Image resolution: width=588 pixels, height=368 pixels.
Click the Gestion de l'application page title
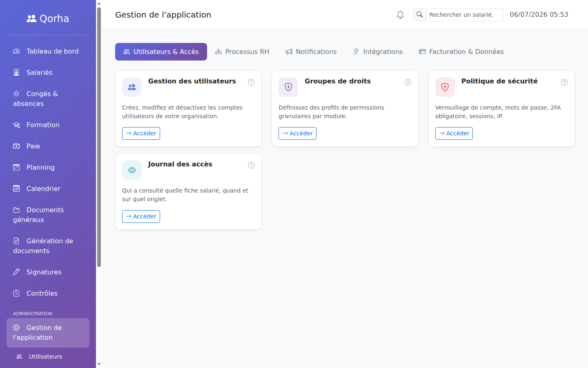[163, 15]
